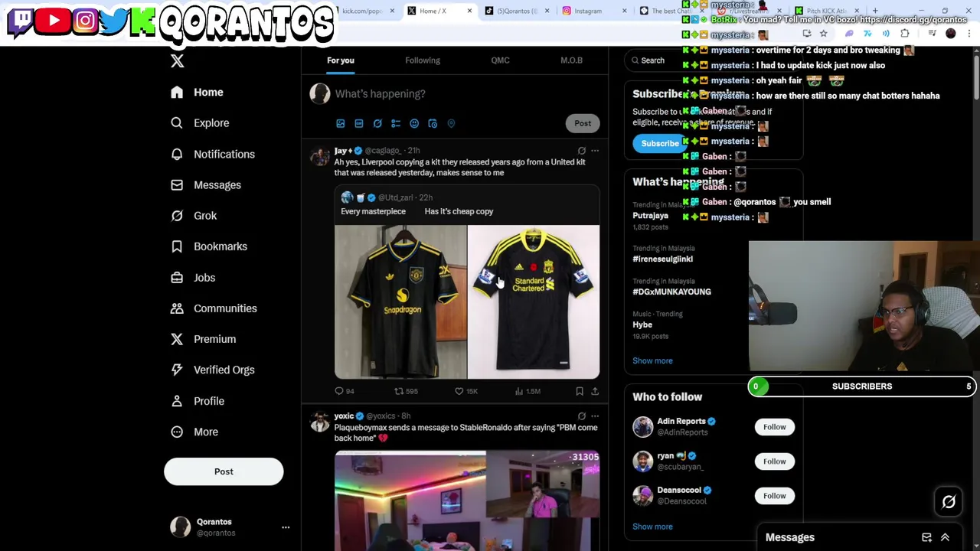Open Grok in the sidebar
The image size is (980, 551).
tap(194, 215)
